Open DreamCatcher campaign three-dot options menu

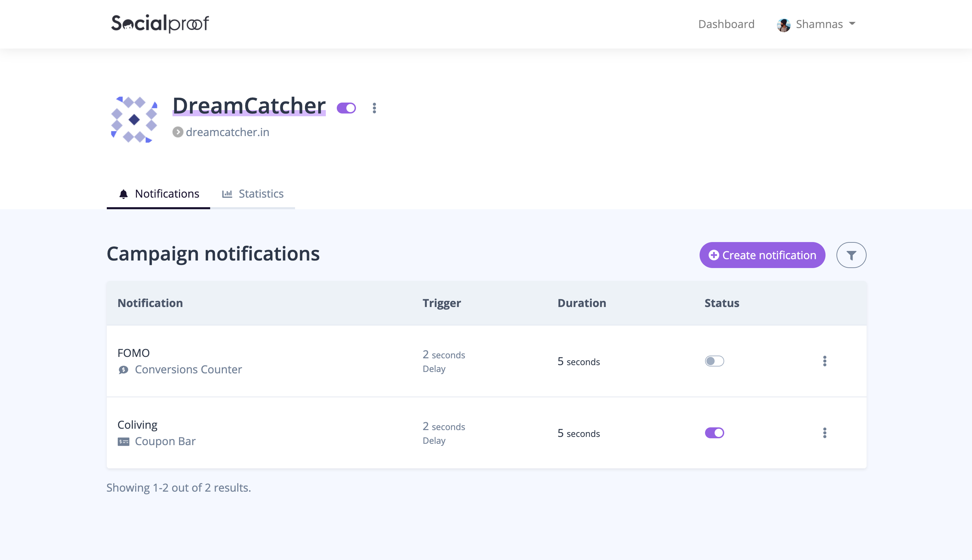pos(374,108)
